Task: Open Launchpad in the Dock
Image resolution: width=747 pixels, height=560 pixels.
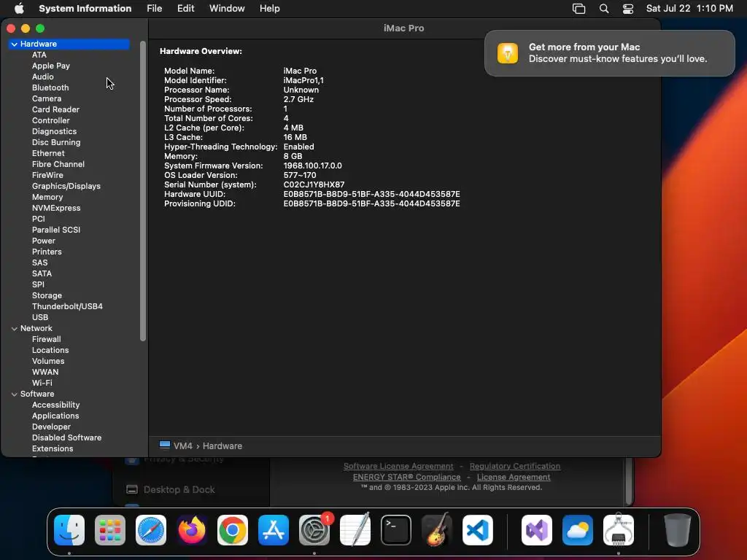Action: [x=110, y=530]
